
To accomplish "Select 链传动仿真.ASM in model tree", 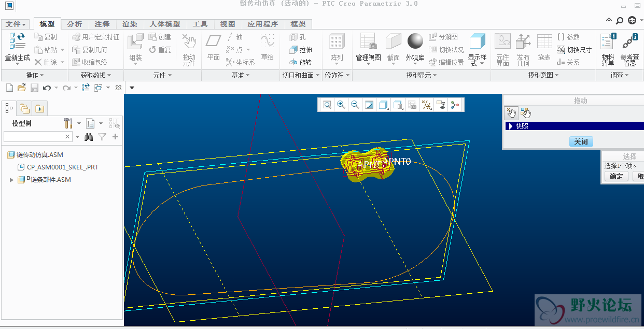I will (35, 154).
